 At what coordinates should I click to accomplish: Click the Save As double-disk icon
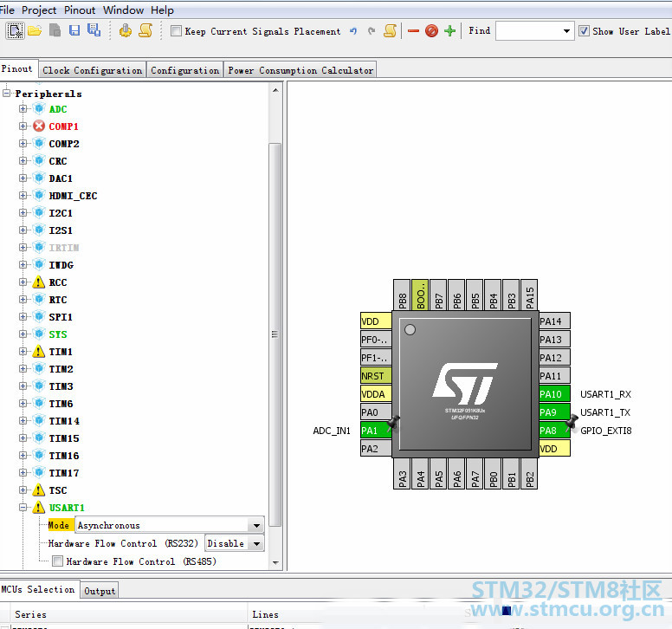94,30
